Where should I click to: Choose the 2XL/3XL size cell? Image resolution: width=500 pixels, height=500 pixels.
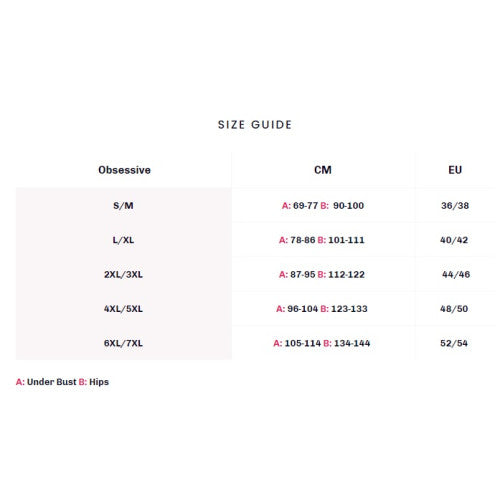pyautogui.click(x=123, y=274)
